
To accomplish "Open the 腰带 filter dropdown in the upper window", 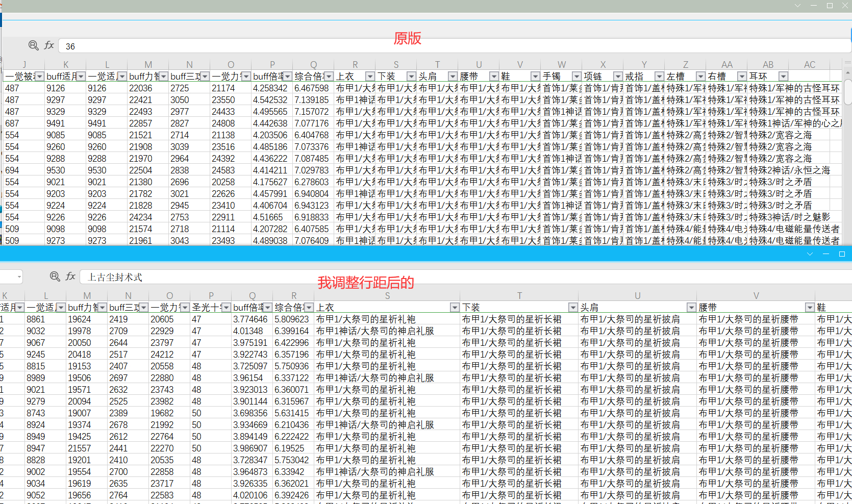I will click(494, 77).
